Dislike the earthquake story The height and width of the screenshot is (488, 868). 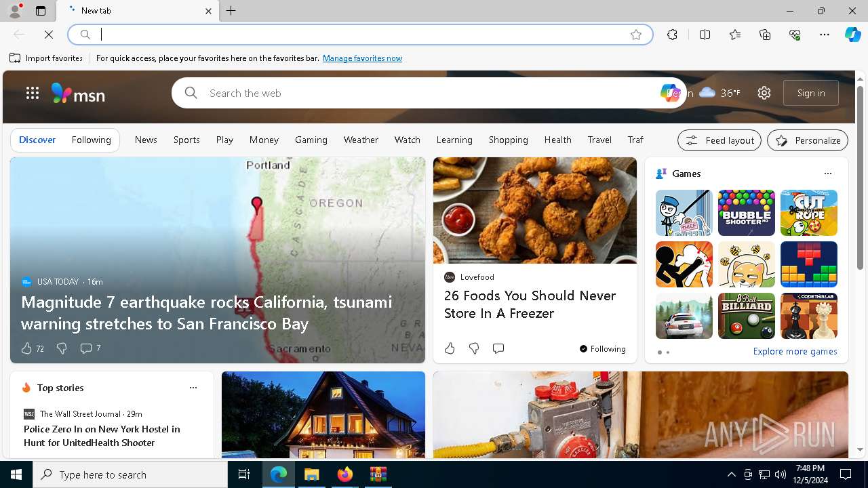(62, 348)
